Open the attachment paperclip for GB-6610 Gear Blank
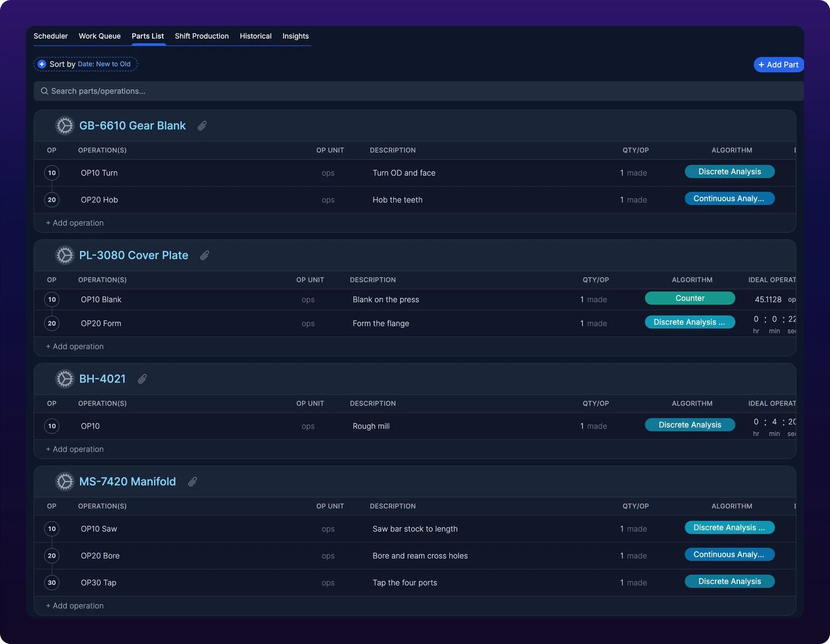The image size is (830, 644). (202, 126)
